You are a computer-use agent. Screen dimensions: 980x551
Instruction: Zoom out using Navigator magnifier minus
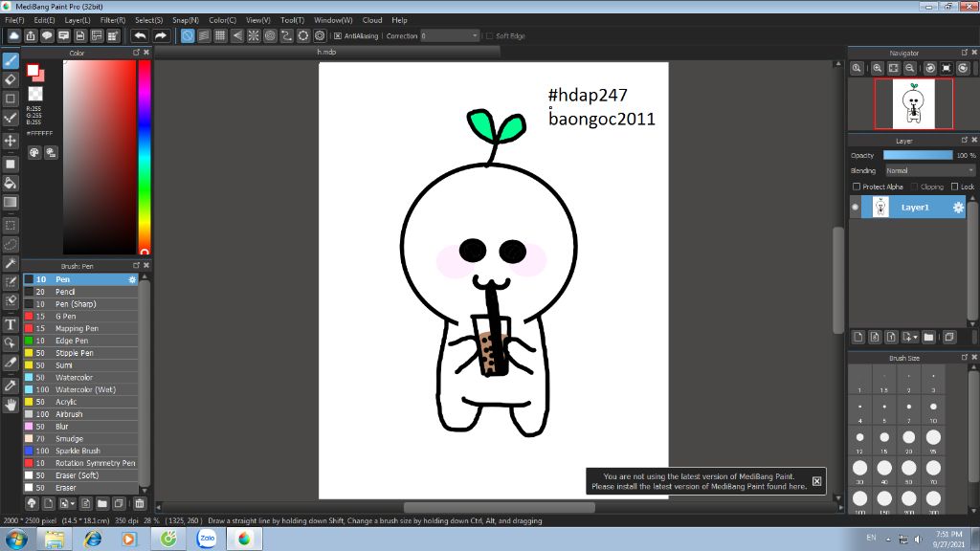(910, 68)
